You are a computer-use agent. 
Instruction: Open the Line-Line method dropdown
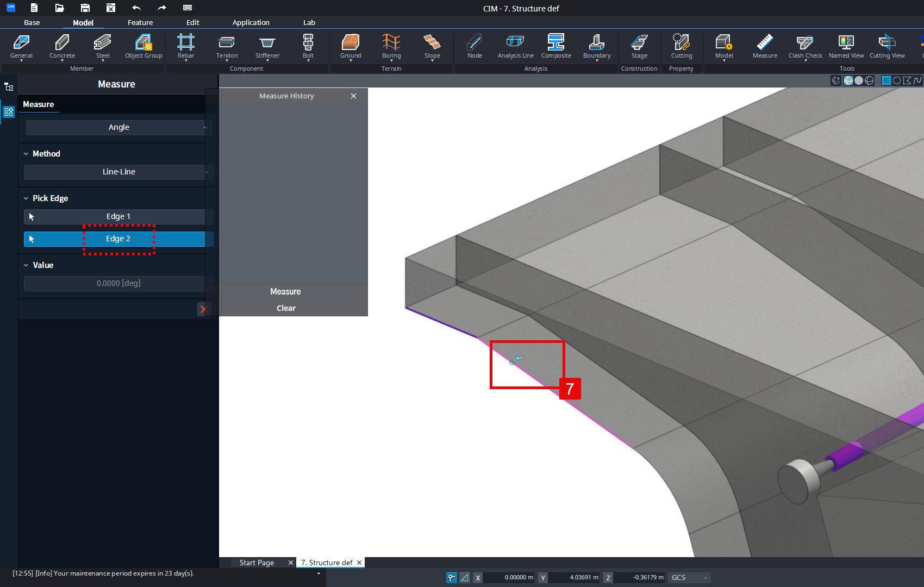118,172
